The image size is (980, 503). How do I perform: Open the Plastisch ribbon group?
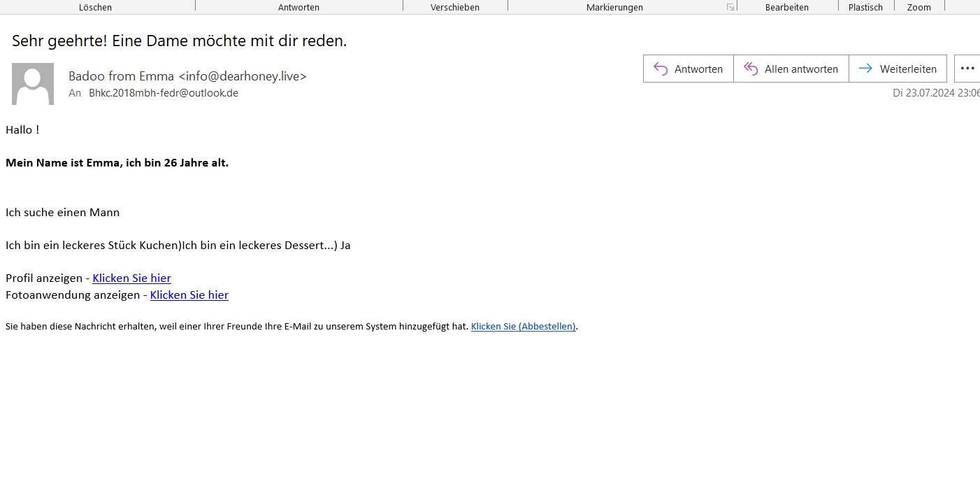[865, 7]
